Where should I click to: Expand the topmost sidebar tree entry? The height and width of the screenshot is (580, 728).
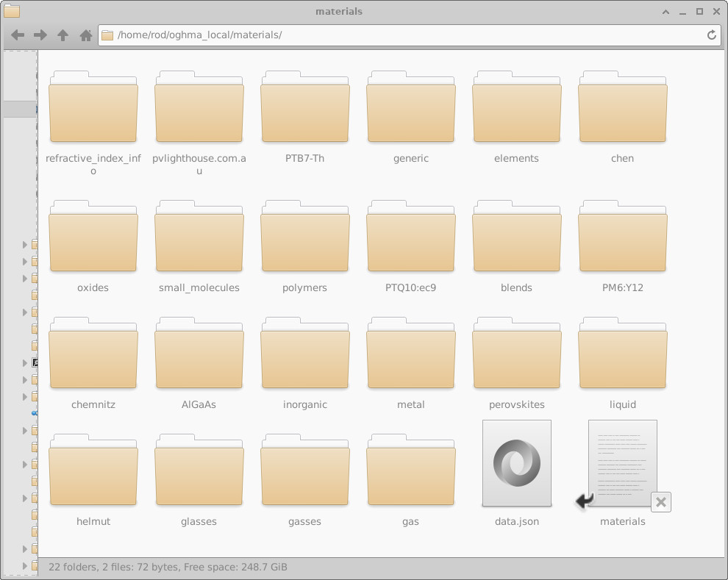(x=24, y=245)
